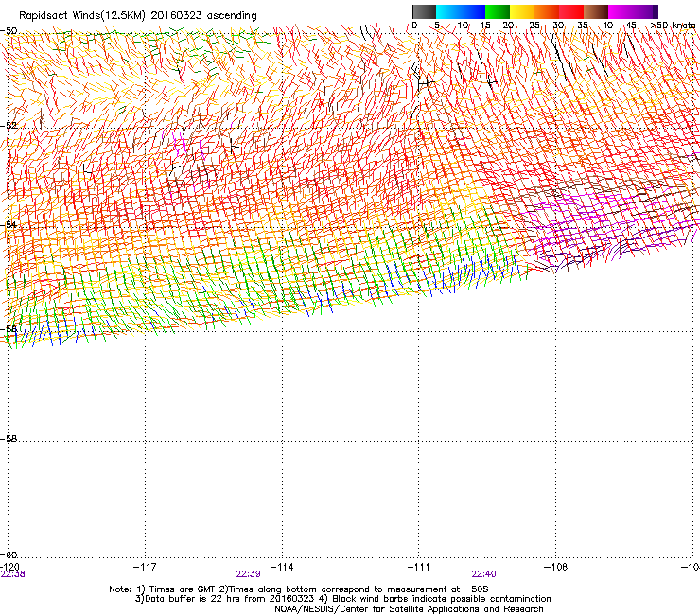Click the purple '22:38' time label
This screenshot has width=700, height=615.
(x=13, y=574)
